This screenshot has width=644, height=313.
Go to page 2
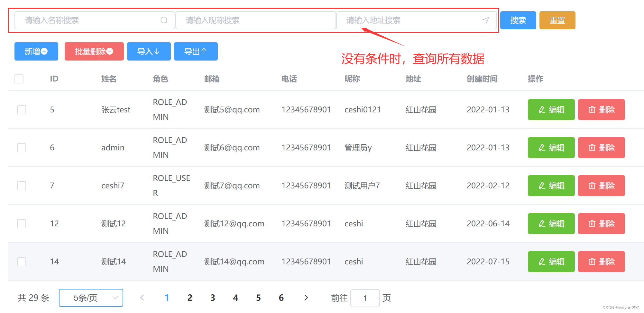[x=190, y=298]
